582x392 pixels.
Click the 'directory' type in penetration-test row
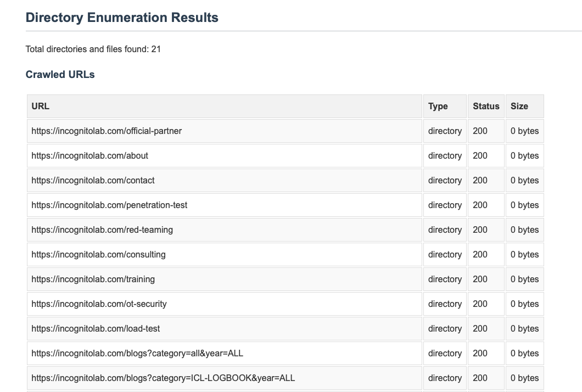tap(445, 205)
